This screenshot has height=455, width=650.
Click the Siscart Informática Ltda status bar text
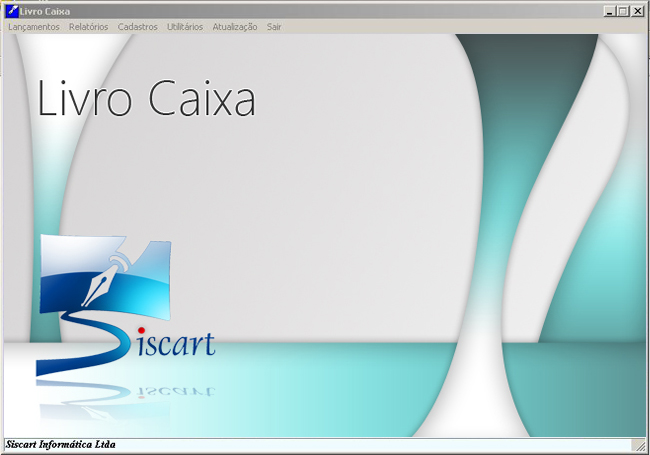[61, 445]
